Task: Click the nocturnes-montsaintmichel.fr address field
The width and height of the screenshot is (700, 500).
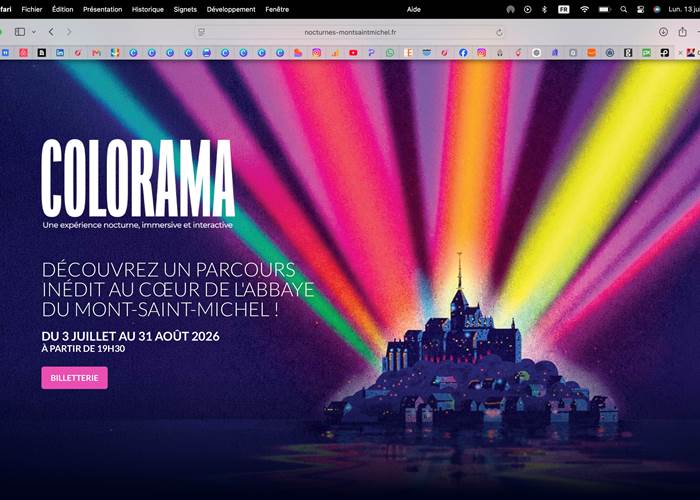Action: tap(350, 32)
